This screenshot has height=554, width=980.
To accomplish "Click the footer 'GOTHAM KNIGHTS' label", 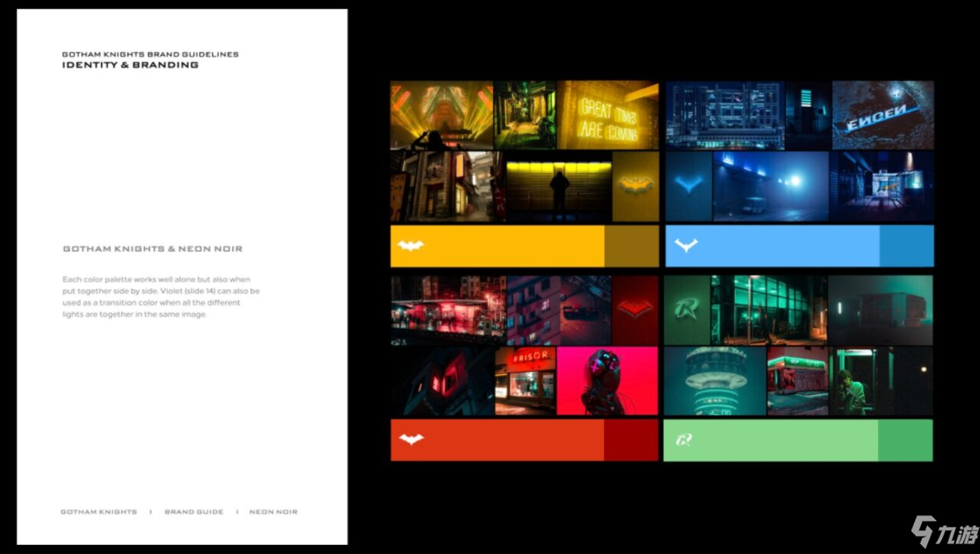I will pos(99,511).
